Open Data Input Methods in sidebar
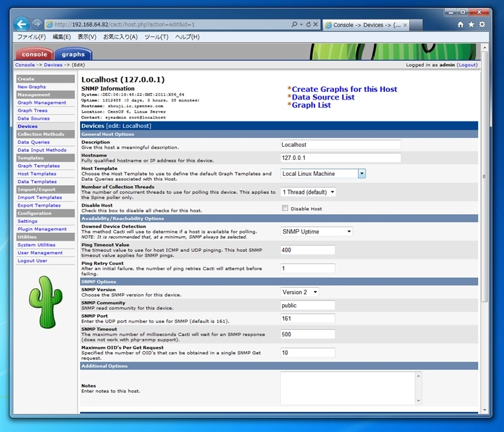The width and height of the screenshot is (504, 432). click(42, 150)
